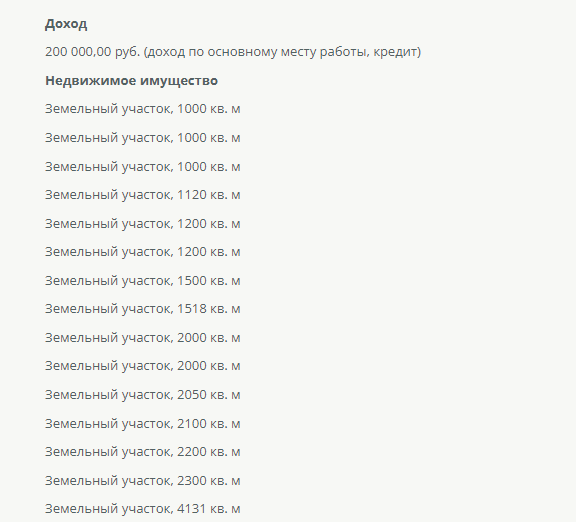
Task: Click the phrase 'доход по основному месту работы'
Action: click(x=257, y=52)
